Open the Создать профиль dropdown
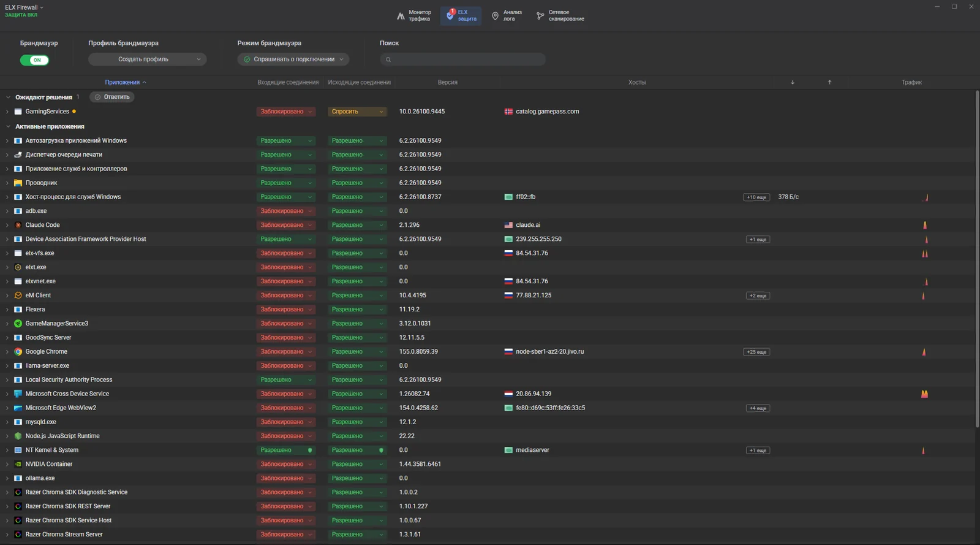980x545 pixels. tap(147, 59)
